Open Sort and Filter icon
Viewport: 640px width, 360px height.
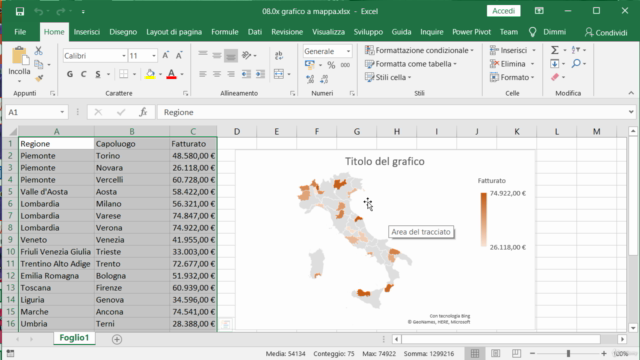tap(576, 50)
